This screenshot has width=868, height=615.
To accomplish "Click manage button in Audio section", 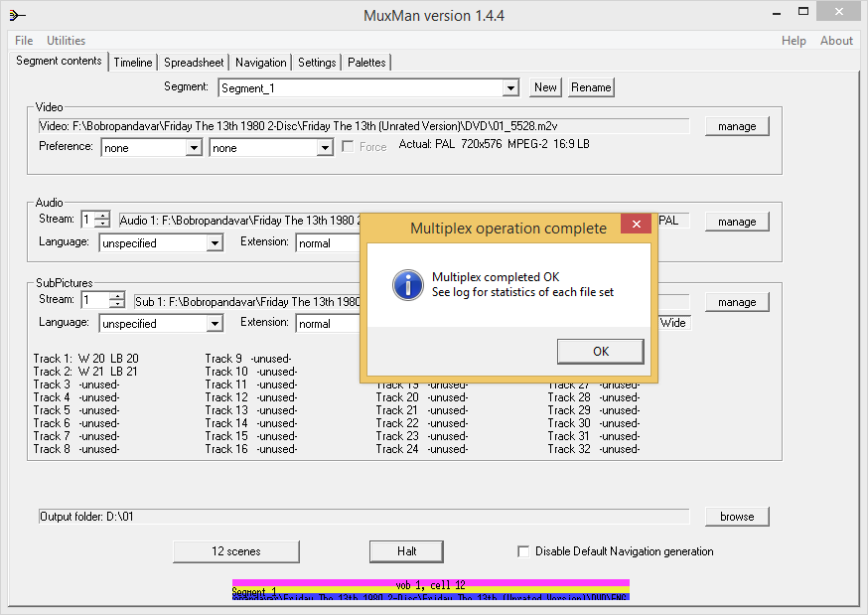I will pos(737,222).
